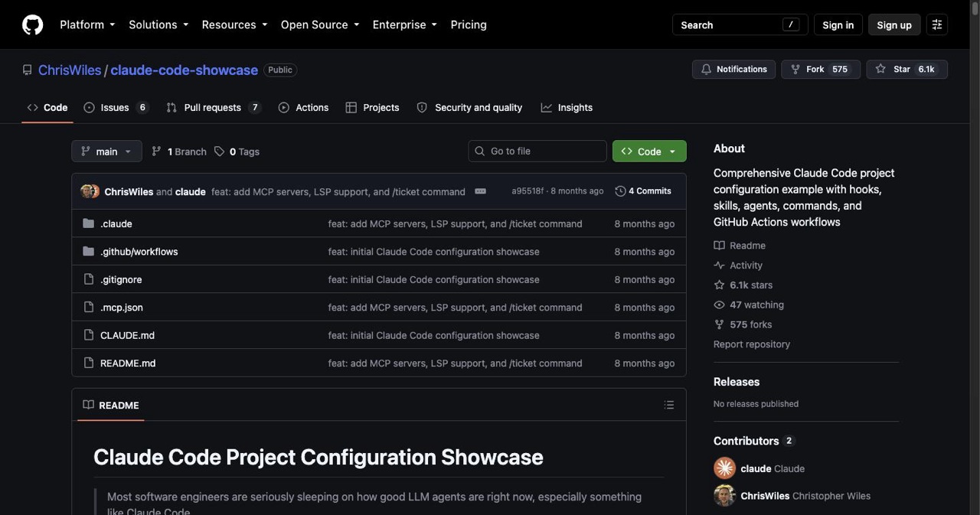
Task: Open commit a95518f
Action: coord(528,191)
